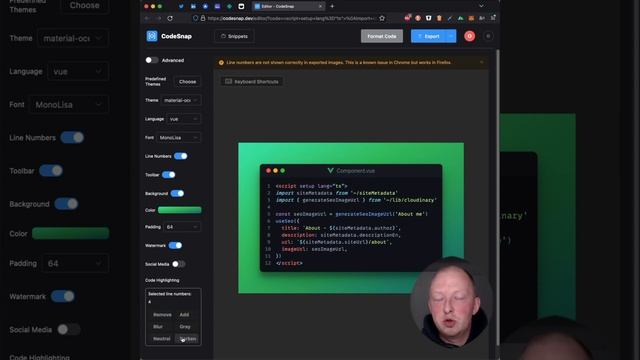Open the Language dropdown set to vue
640x360 pixels.
click(x=183, y=119)
